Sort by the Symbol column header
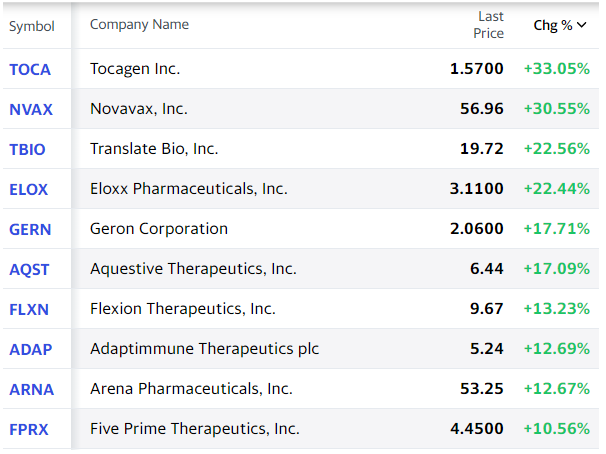606x454 pixels. pos(32,26)
